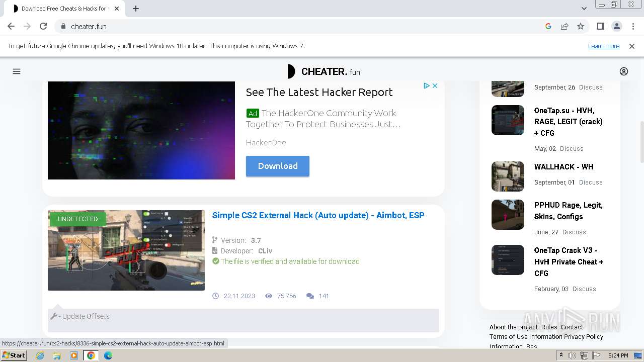Close the HackerOne ad

[x=435, y=86]
